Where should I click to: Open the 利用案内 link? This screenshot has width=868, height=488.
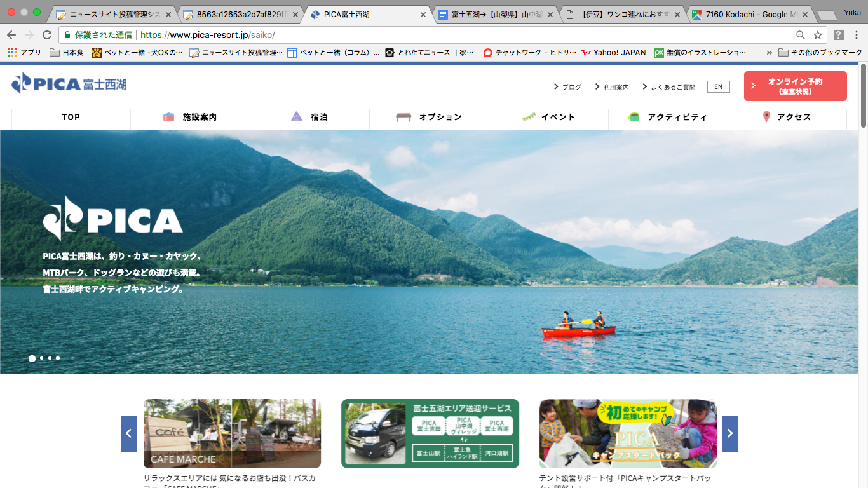pyautogui.click(x=612, y=87)
